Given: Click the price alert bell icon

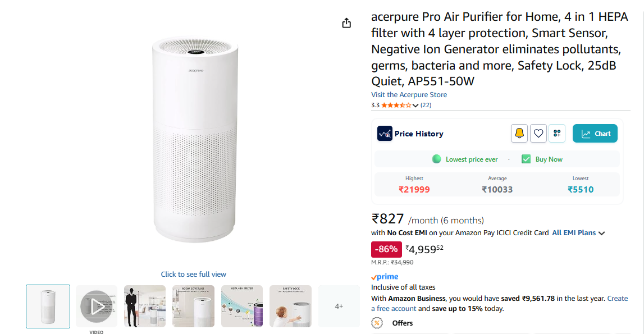Looking at the screenshot, I should pyautogui.click(x=519, y=134).
